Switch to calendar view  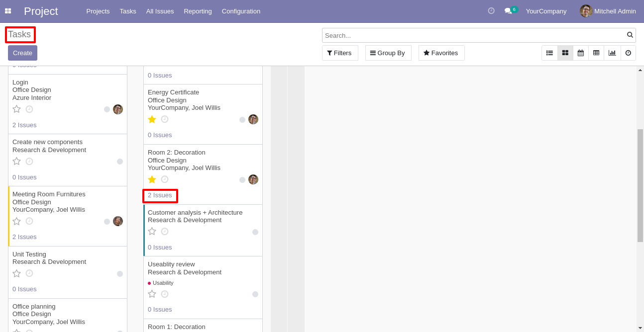[580, 53]
